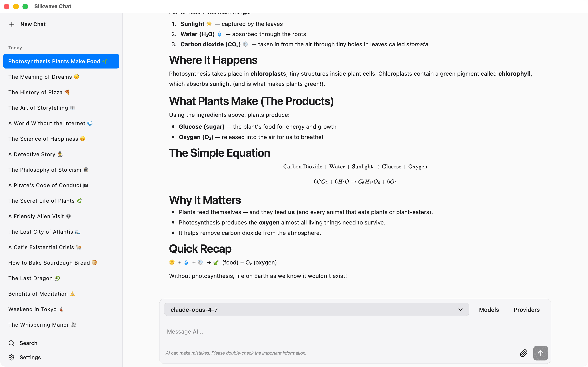Switch to the Providers tab

click(527, 310)
